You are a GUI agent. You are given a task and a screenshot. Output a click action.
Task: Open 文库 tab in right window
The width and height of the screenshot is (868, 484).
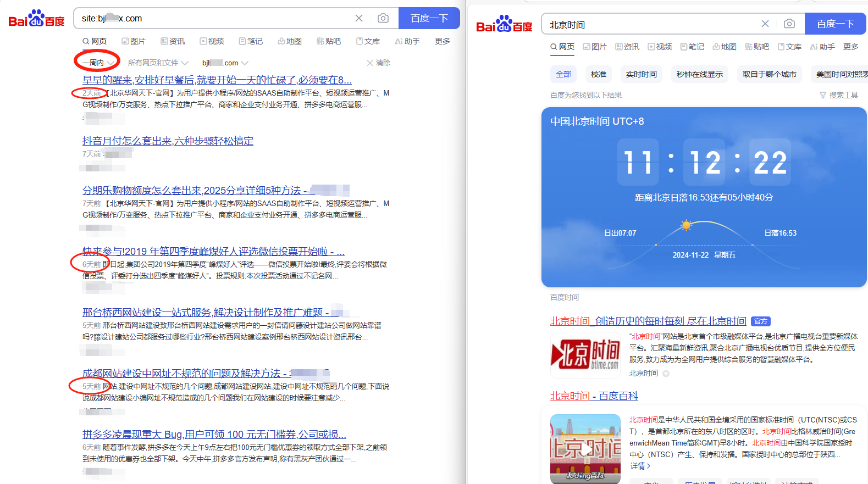[789, 47]
